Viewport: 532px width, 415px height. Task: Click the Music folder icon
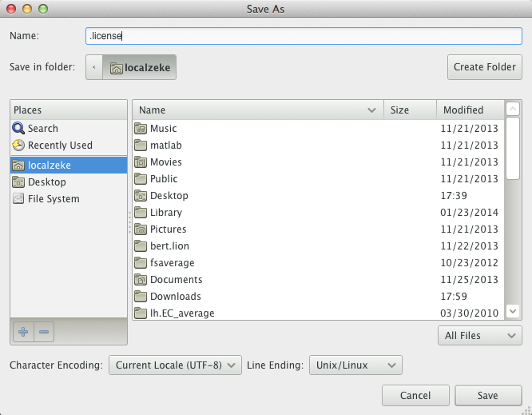(141, 128)
